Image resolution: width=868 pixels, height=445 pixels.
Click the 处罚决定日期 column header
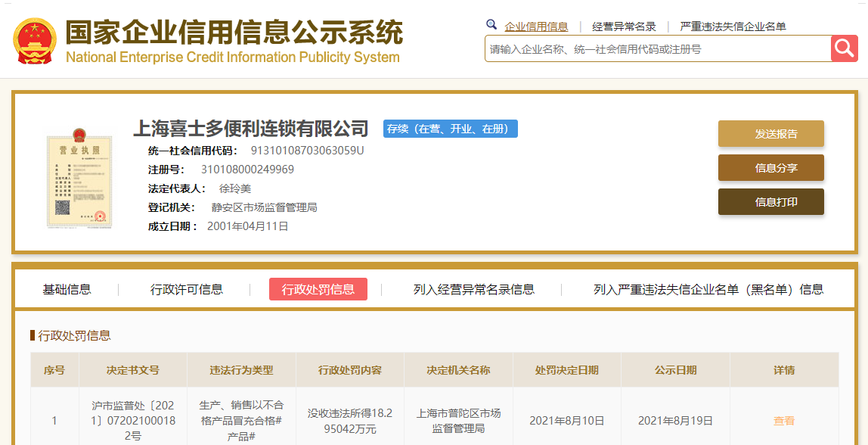click(567, 370)
